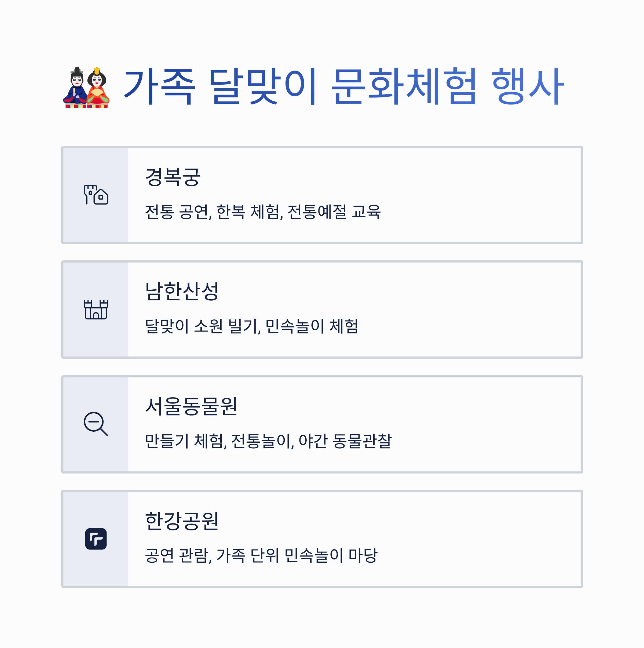
Task: Click the 공연 관람 text in the 한강공원 card
Action: tap(178, 556)
